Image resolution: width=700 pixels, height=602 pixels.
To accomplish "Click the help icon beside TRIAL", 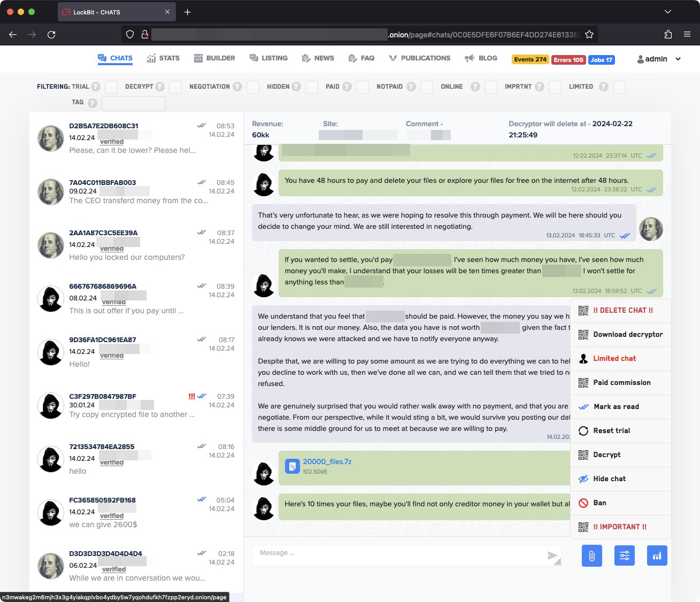I will (x=96, y=87).
